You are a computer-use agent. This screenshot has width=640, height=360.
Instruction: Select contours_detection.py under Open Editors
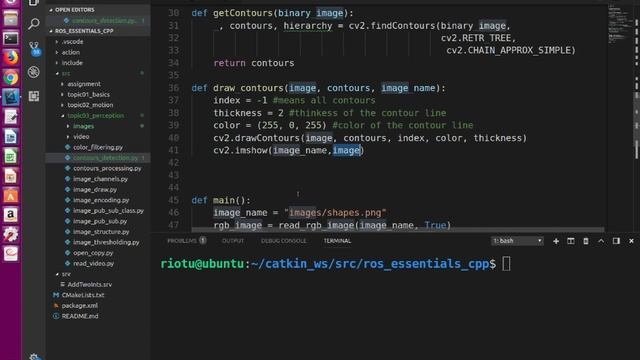(x=104, y=20)
